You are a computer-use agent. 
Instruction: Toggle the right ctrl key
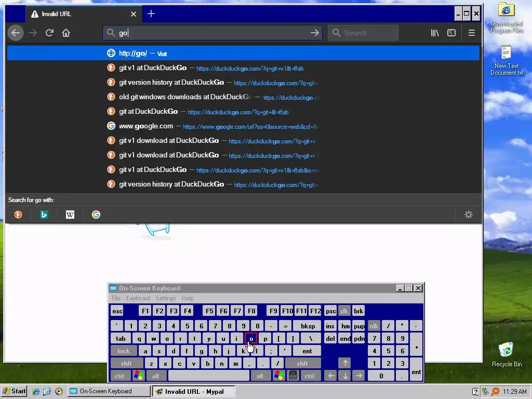[309, 376]
